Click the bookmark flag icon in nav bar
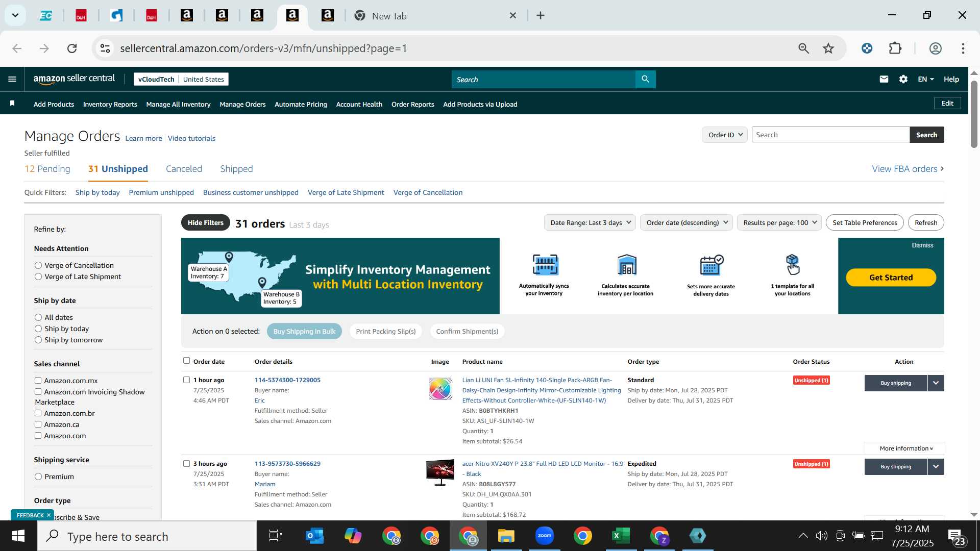 click(12, 104)
